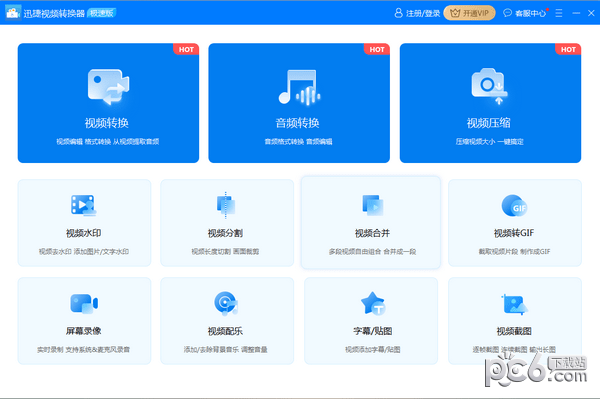The image size is (600, 399).
Task: Click the 视频合并 label
Action: [372, 233]
